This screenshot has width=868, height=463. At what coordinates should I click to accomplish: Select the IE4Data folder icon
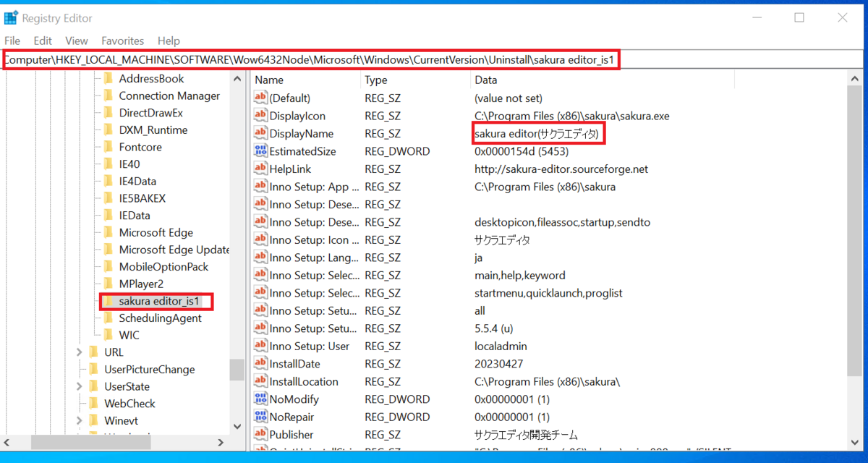[109, 182]
